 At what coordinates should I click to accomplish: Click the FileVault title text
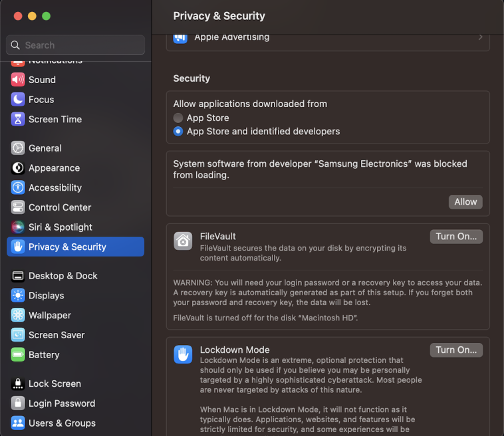(217, 237)
